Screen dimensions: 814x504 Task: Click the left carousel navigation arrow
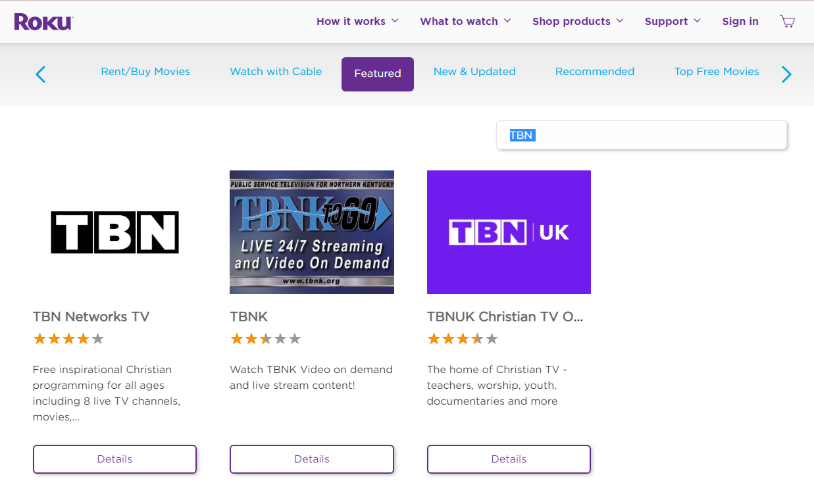point(40,74)
